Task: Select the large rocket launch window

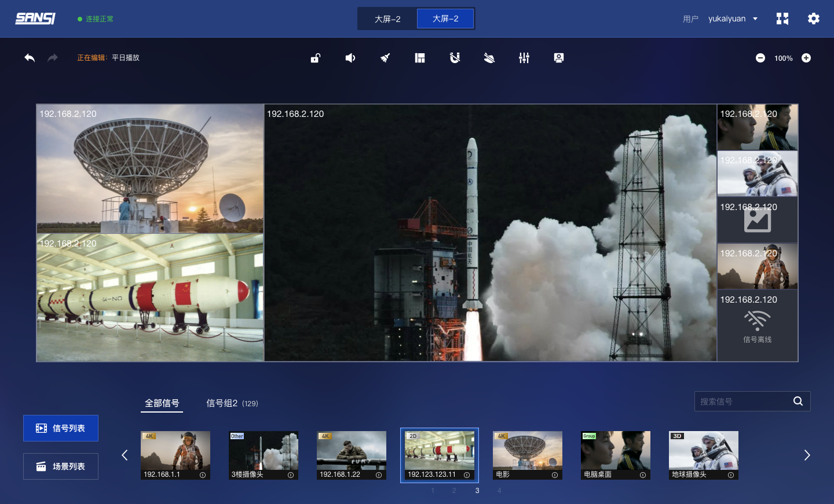Action: pyautogui.click(x=491, y=233)
